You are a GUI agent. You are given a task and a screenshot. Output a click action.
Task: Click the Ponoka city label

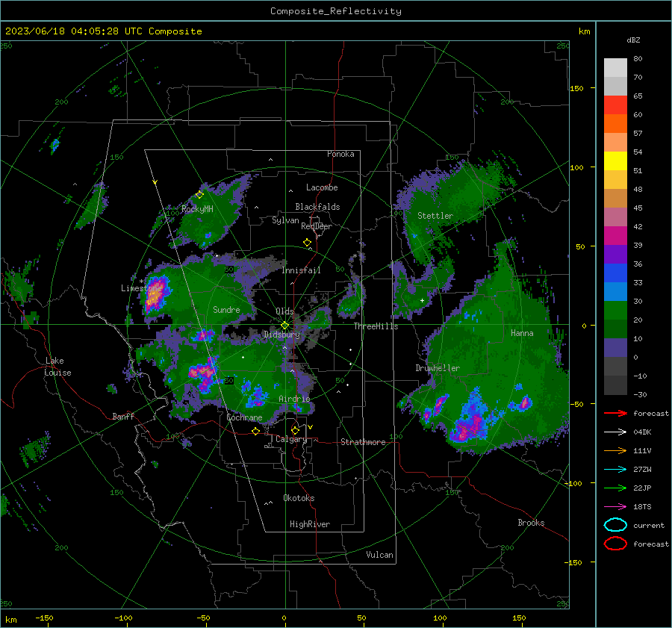(340, 154)
